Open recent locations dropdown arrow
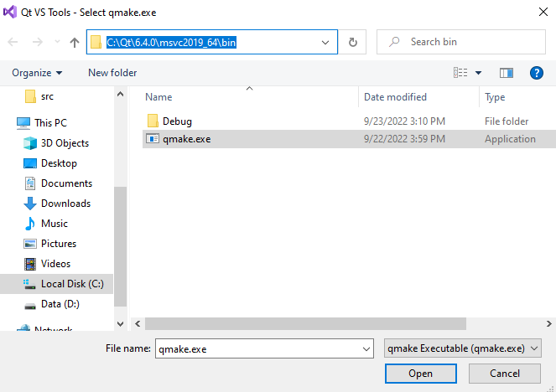Screen dimensions: 556x392 coord(57,42)
